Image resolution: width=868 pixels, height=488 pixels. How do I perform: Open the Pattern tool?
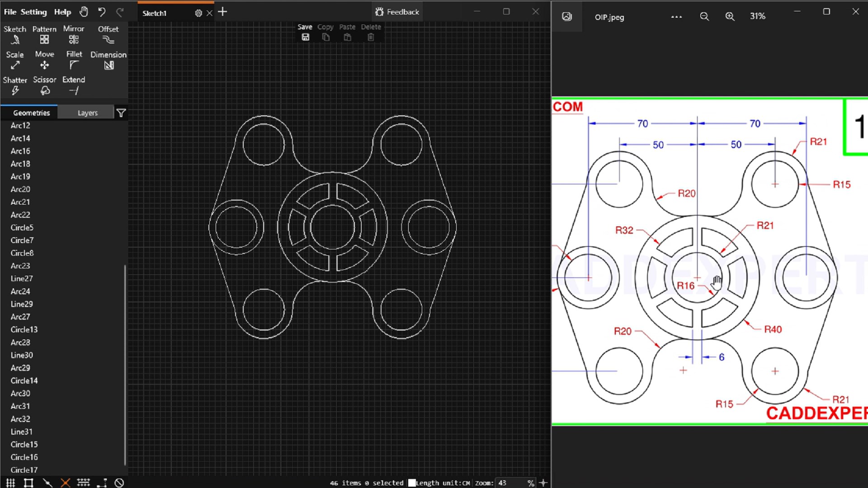[x=44, y=40]
